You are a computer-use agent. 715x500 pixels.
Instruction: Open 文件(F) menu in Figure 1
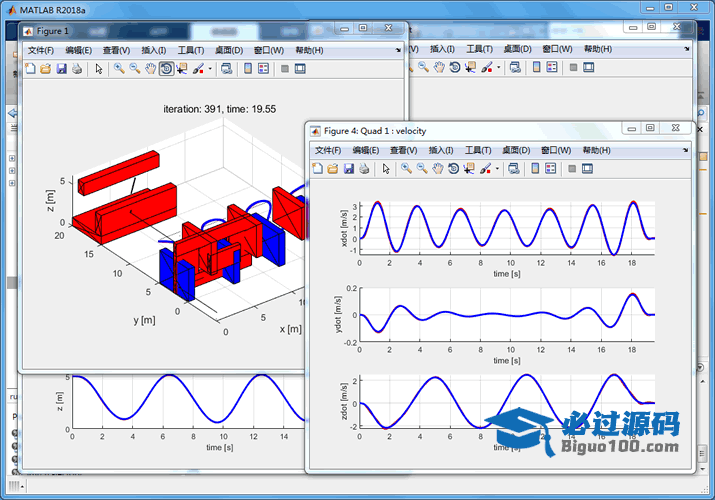pos(41,50)
